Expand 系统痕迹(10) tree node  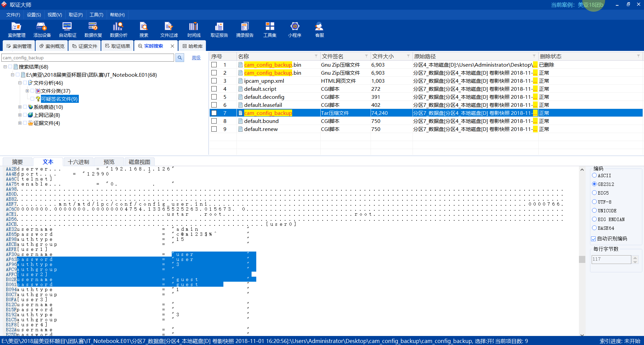(x=20, y=107)
